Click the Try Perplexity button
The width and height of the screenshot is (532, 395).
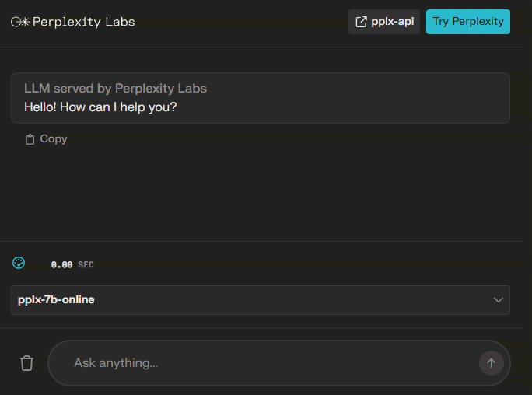tap(468, 22)
